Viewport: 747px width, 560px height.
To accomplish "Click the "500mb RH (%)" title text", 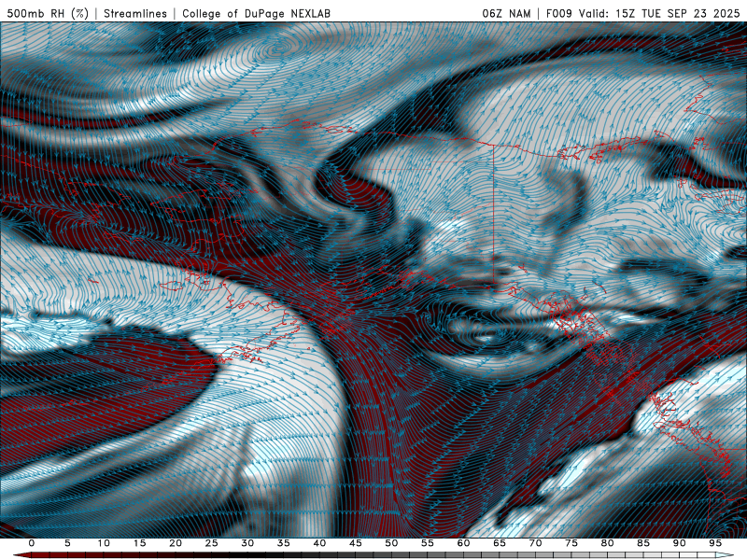I will tap(49, 14).
